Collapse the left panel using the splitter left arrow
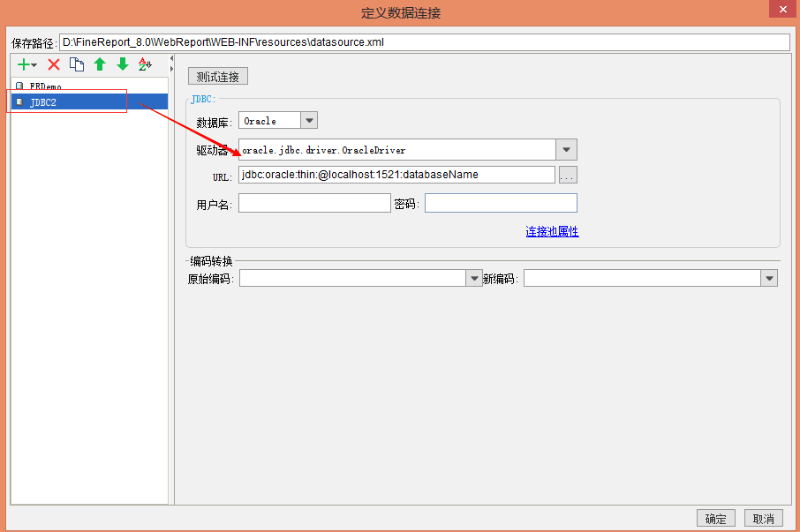Screen dimensions: 800x532 point(171,58)
